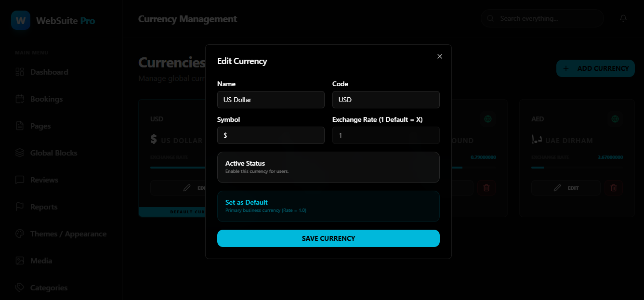Click the Add Currency button
Viewport: 644px width, 300px height.
(x=595, y=68)
